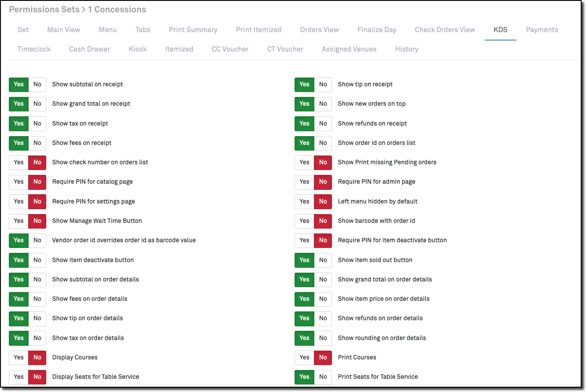586x392 pixels.
Task: Enable 'Show Manage Wait Time Button'
Action: coord(18,221)
